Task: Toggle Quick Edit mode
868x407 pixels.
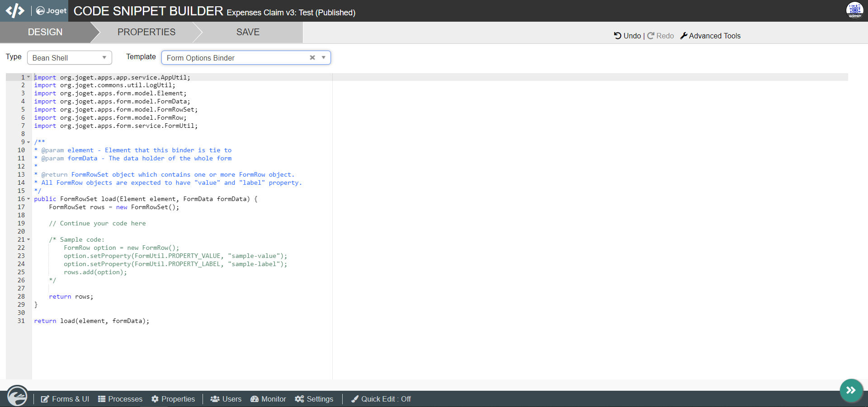Action: point(381,399)
